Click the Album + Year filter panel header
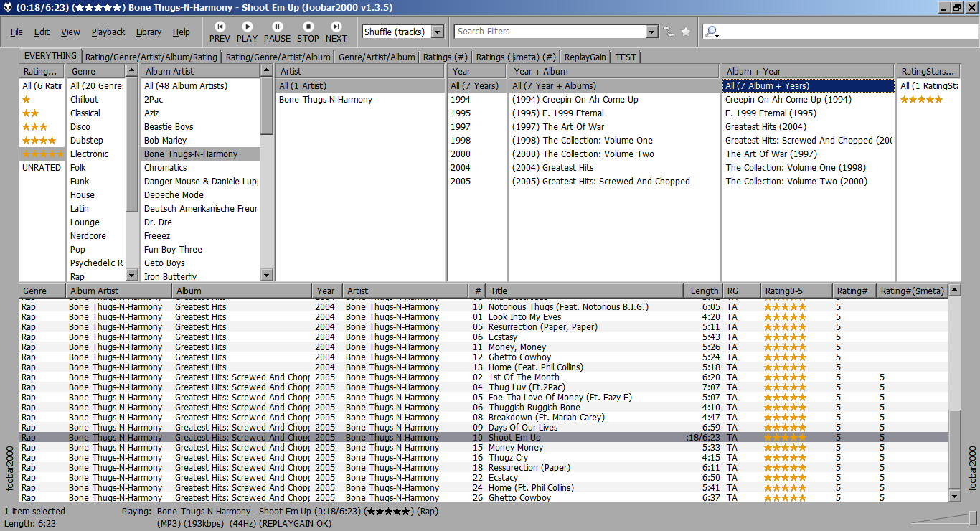 pyautogui.click(x=809, y=71)
